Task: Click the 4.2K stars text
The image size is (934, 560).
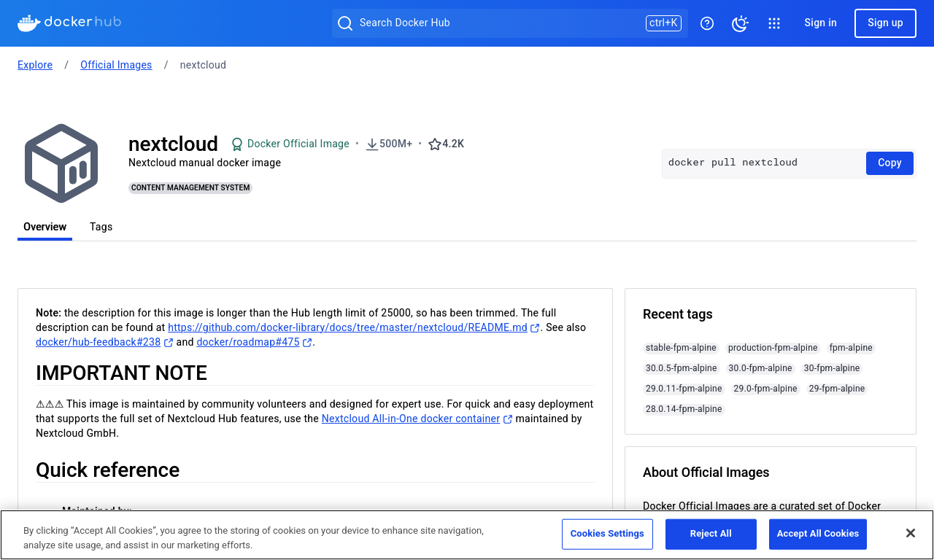Action: click(x=453, y=144)
